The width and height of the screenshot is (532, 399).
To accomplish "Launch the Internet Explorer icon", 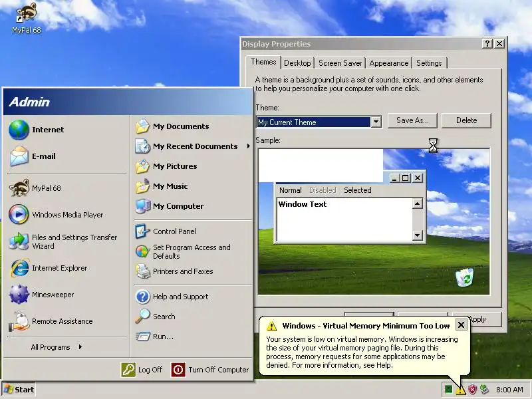I will 19,268.
